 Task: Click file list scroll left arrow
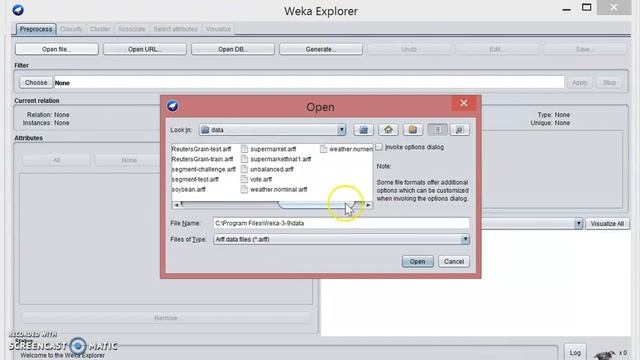point(176,205)
